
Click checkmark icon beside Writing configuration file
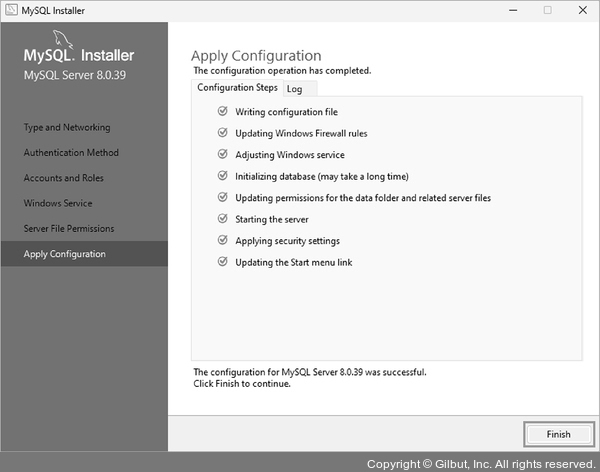pos(222,112)
